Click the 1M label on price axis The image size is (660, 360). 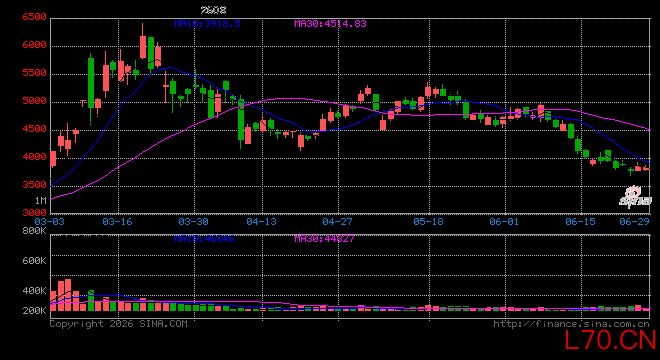tap(40, 200)
